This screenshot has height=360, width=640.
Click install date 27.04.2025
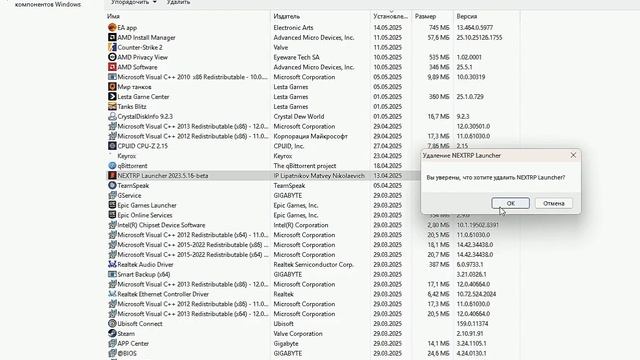pyautogui.click(x=387, y=146)
